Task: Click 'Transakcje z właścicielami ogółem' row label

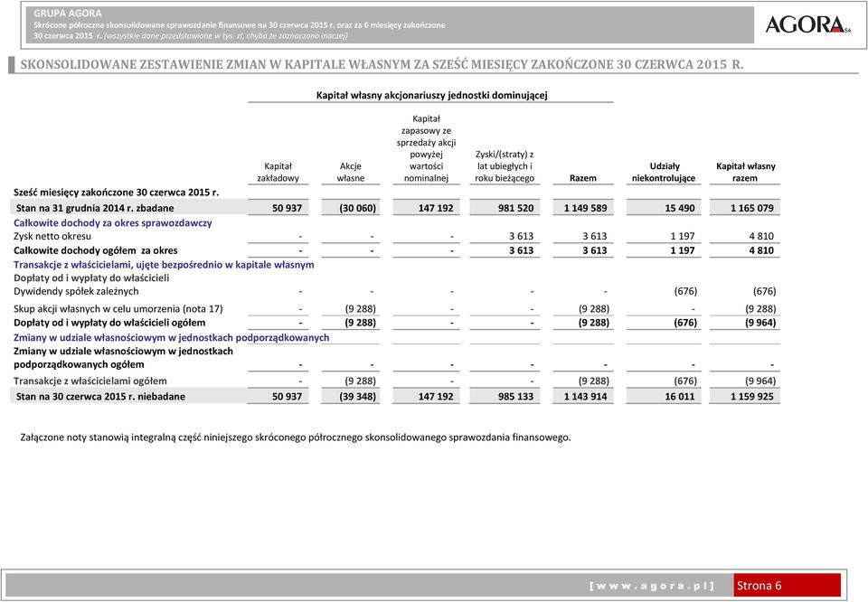Action: (x=90, y=381)
